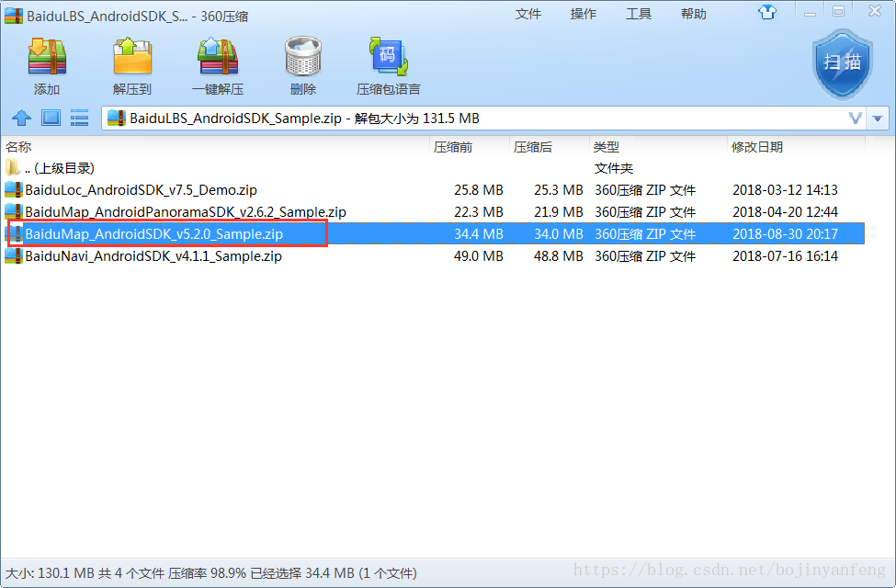Click the BaiduNavi_AndroidSDK_v4.1.1_Sample.zip file icon
Image resolution: width=896 pixels, height=588 pixels.
pyautogui.click(x=14, y=256)
